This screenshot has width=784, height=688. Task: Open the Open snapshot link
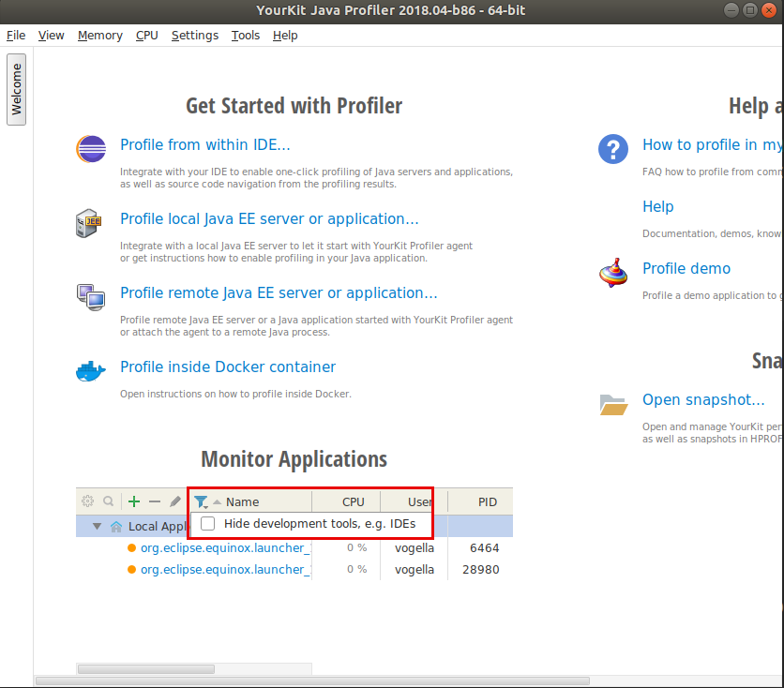click(703, 399)
